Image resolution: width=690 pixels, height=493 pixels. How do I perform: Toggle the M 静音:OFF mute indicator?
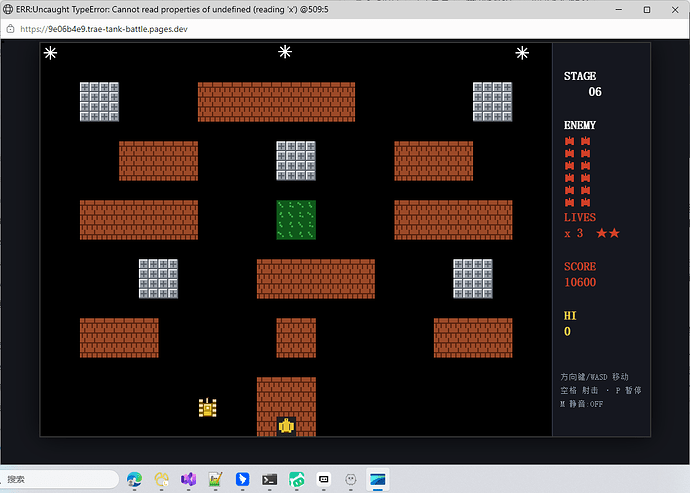pyautogui.click(x=582, y=404)
